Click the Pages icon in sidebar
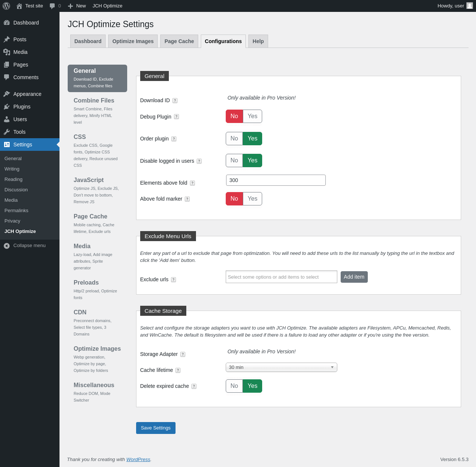476x467 pixels. click(7, 65)
